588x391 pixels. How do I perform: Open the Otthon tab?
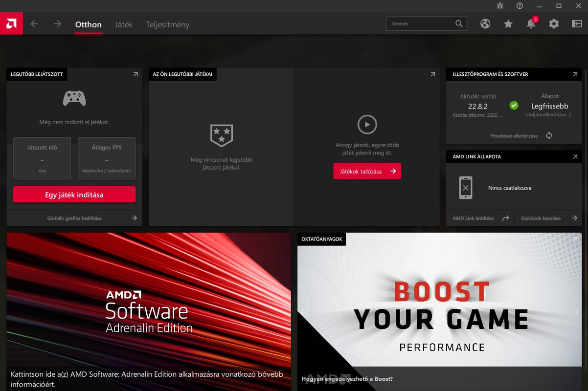point(89,24)
